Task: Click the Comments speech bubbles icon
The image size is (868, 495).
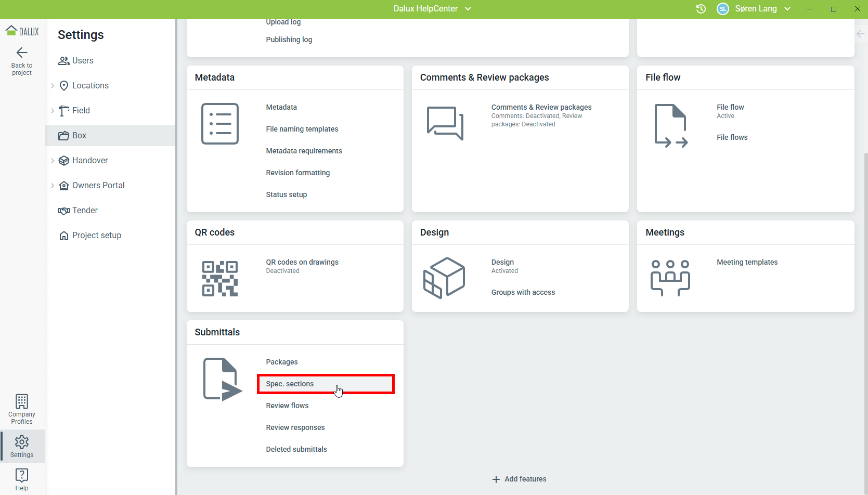Action: (445, 123)
